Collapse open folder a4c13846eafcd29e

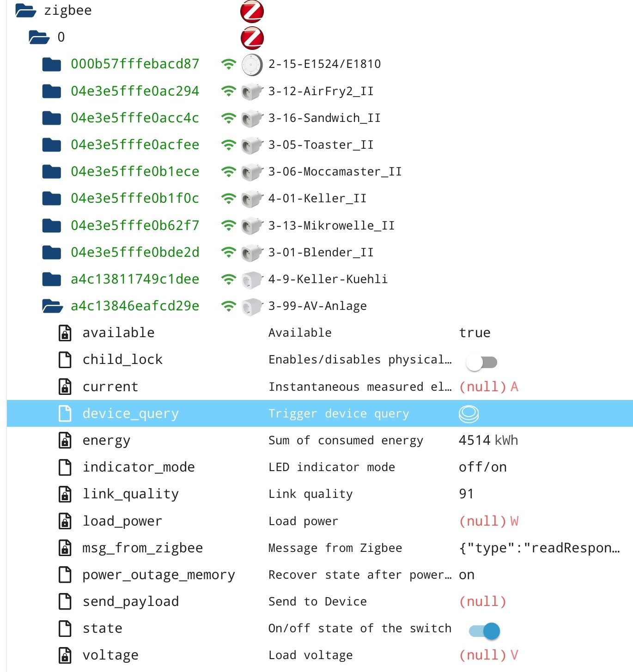click(52, 306)
